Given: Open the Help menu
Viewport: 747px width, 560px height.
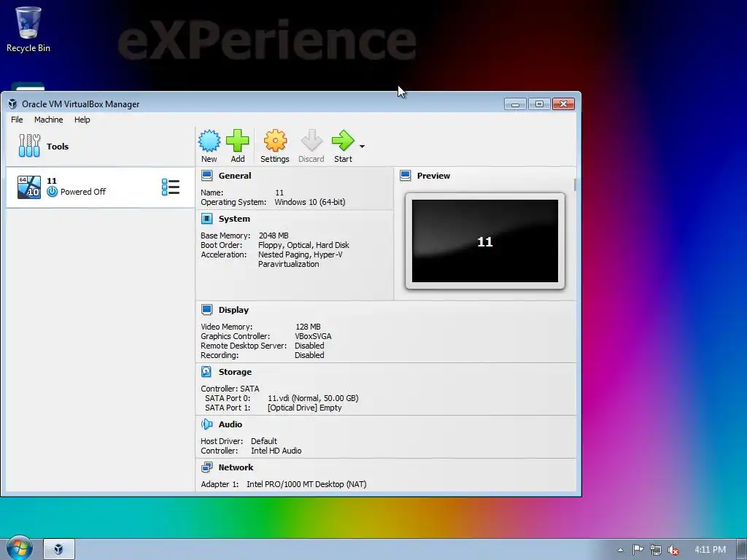Looking at the screenshot, I should (x=82, y=120).
